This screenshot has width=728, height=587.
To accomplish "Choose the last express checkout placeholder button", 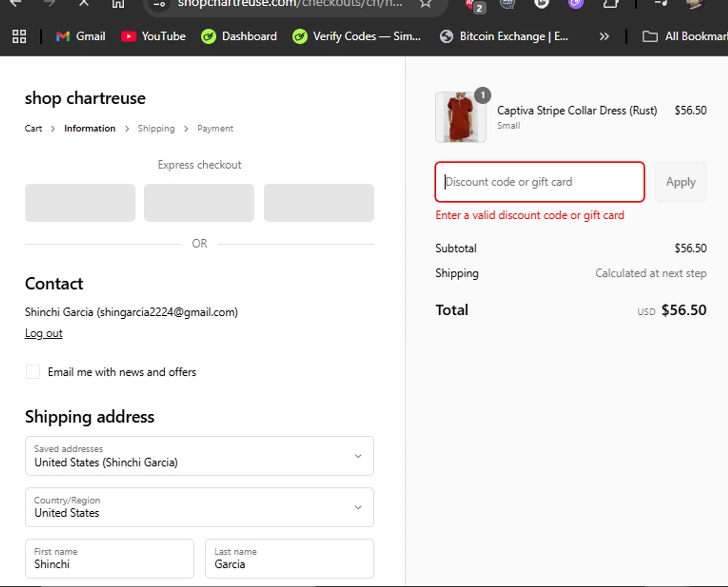I will tap(319, 203).
